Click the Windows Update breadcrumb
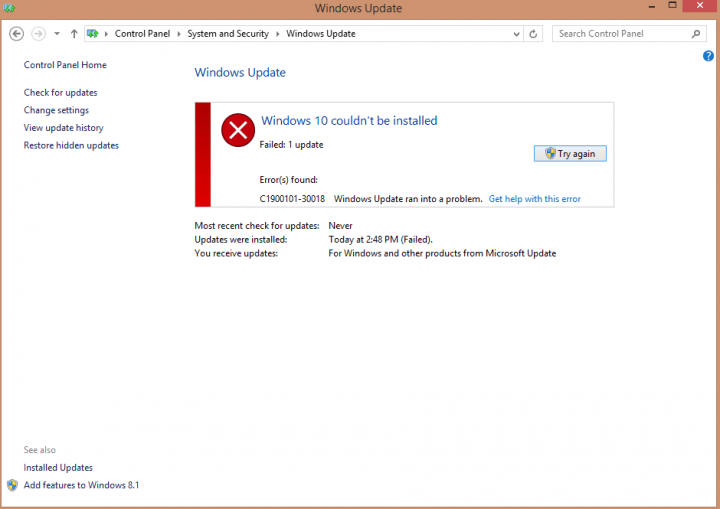The image size is (720, 509). (x=321, y=34)
